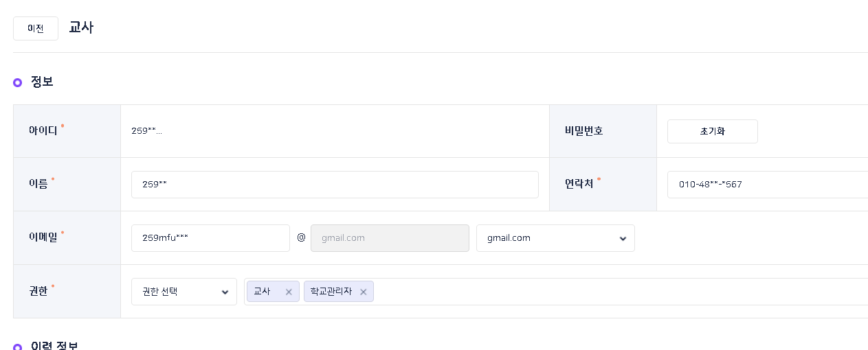Click the purple bullet beside 정보 heading
The image size is (868, 350).
pos(18,82)
